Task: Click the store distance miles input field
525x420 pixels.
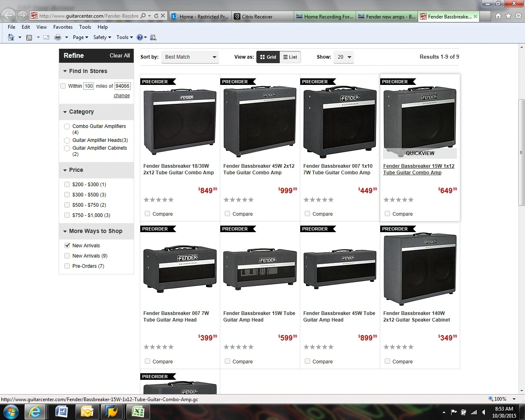Action: (x=89, y=86)
